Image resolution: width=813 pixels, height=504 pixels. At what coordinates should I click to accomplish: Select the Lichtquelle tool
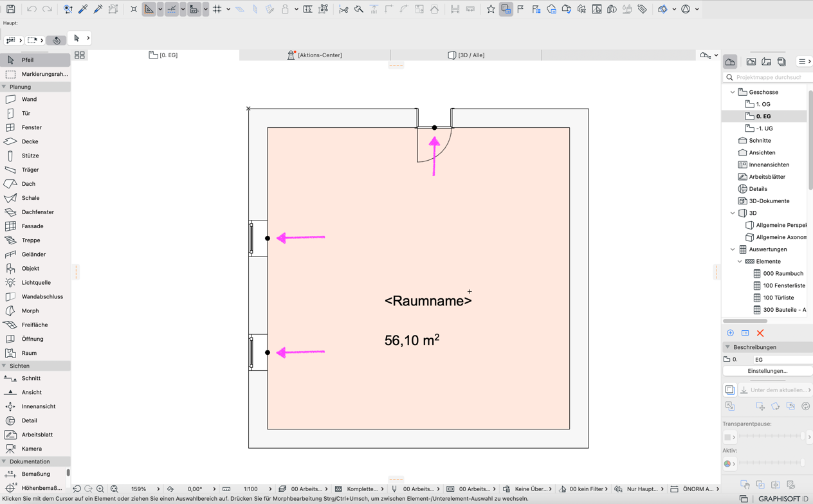tap(35, 283)
